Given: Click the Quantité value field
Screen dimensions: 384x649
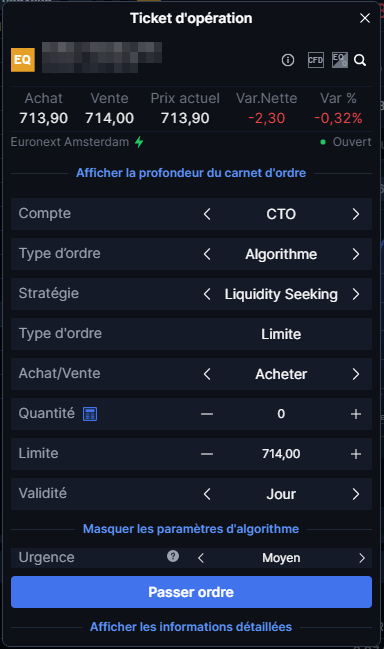Looking at the screenshot, I should click(281, 414).
